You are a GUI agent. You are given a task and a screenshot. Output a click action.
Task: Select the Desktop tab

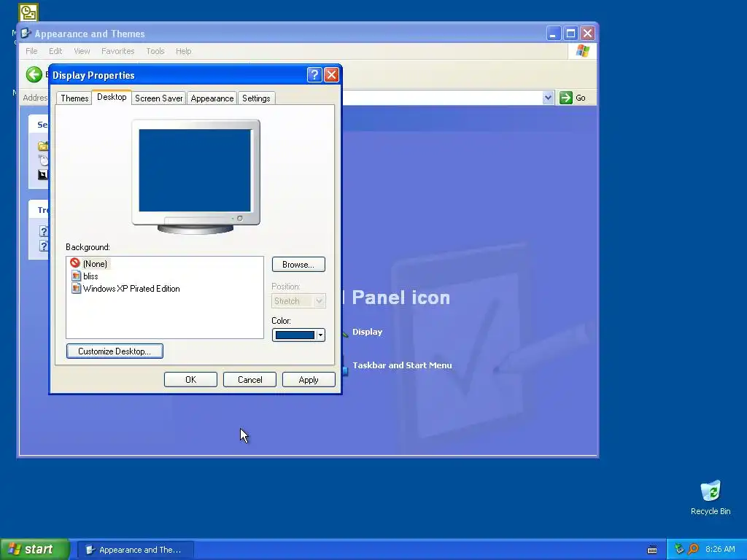[112, 97]
